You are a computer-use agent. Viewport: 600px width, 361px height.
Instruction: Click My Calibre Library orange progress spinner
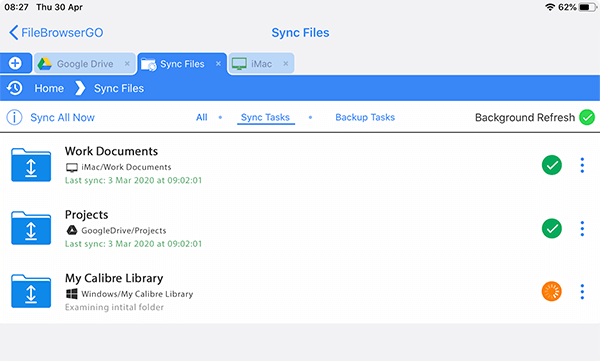(x=552, y=292)
